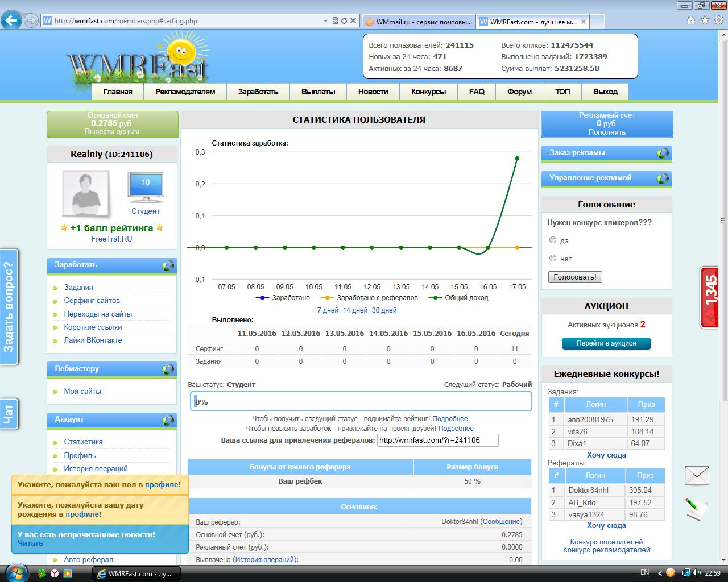This screenshot has width=728, height=582.
Task: Open browser Tools gear icon
Action: 718,20
